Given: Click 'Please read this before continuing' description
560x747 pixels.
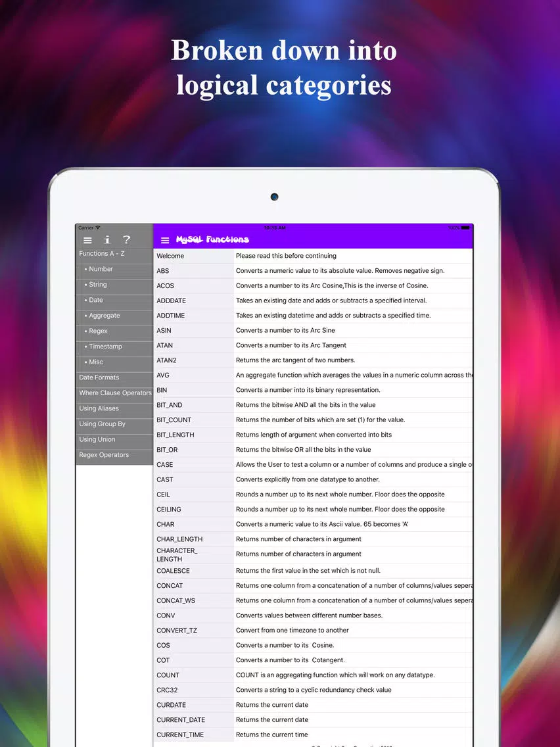Looking at the screenshot, I should (x=286, y=256).
